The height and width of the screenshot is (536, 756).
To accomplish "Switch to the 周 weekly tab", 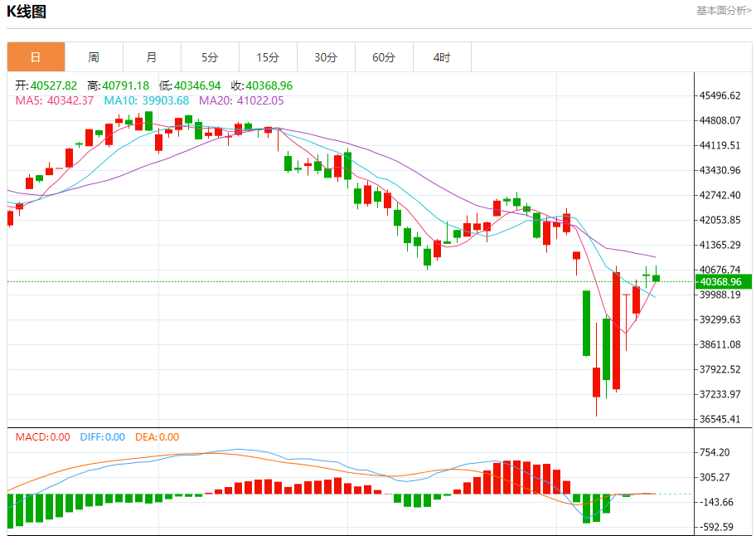I will tap(94, 57).
